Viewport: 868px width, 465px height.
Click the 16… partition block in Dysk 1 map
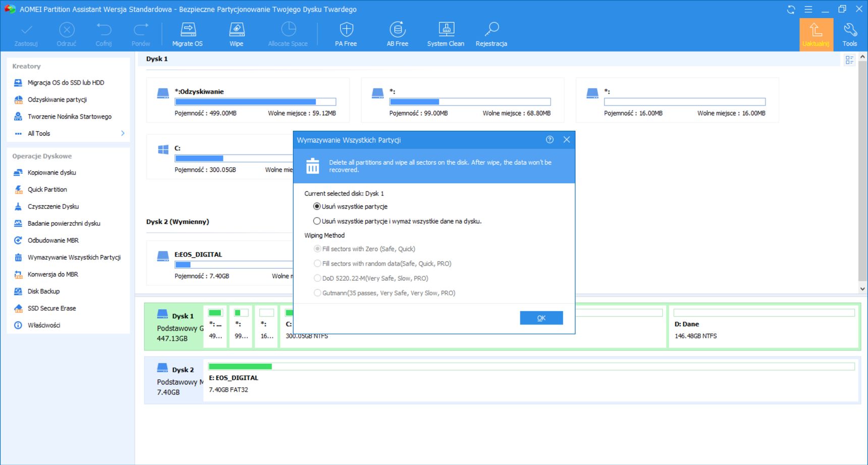coord(267,326)
